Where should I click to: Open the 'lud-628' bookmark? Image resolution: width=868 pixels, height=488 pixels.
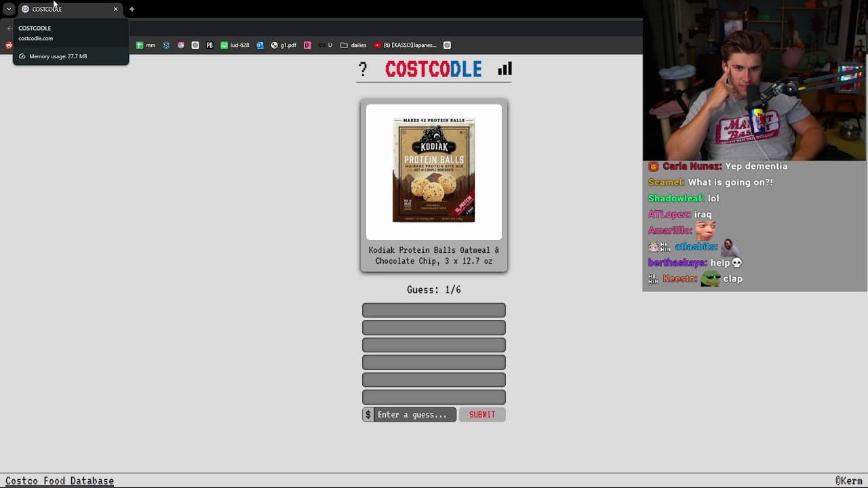pos(235,45)
